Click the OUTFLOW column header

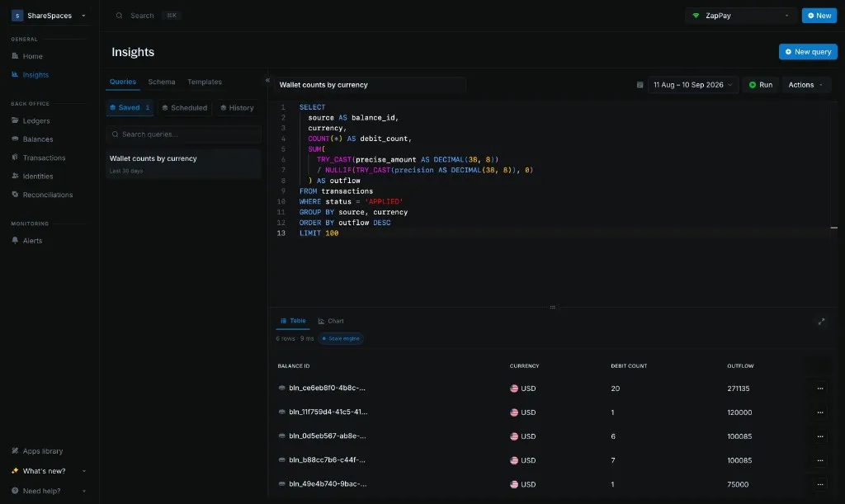(x=740, y=365)
